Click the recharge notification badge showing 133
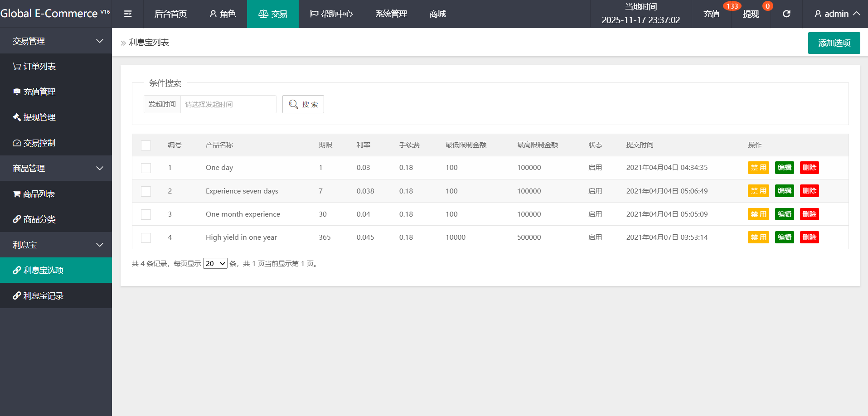The height and width of the screenshot is (416, 868). click(732, 6)
